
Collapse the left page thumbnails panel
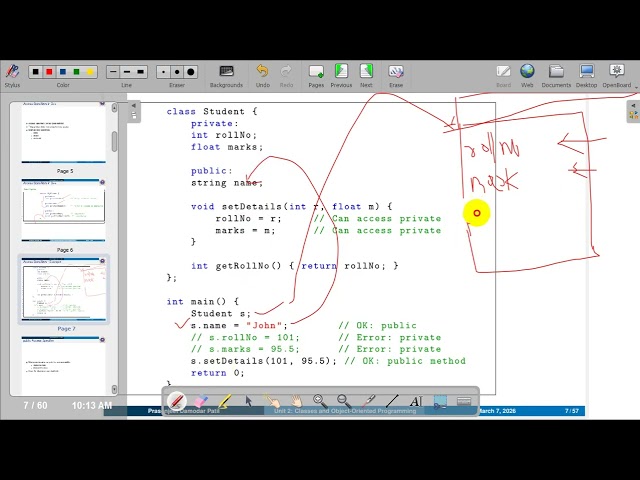pyautogui.click(x=133, y=111)
